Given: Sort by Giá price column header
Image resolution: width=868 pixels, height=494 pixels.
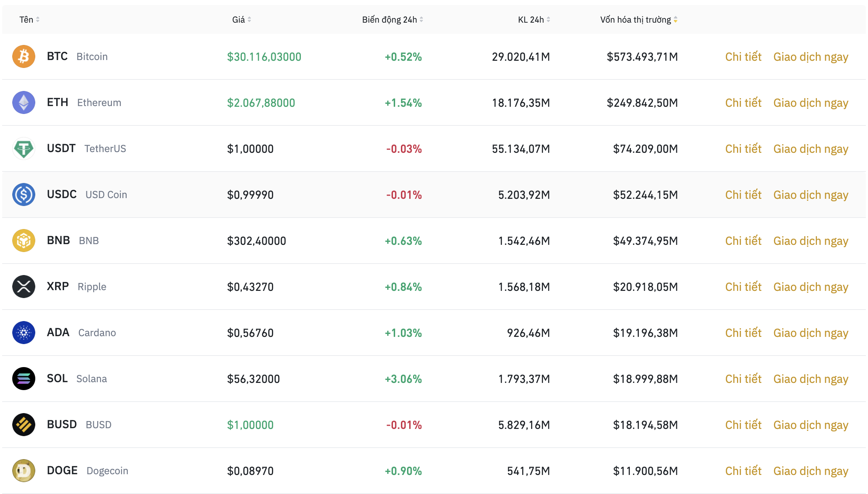Looking at the screenshot, I should [241, 20].
